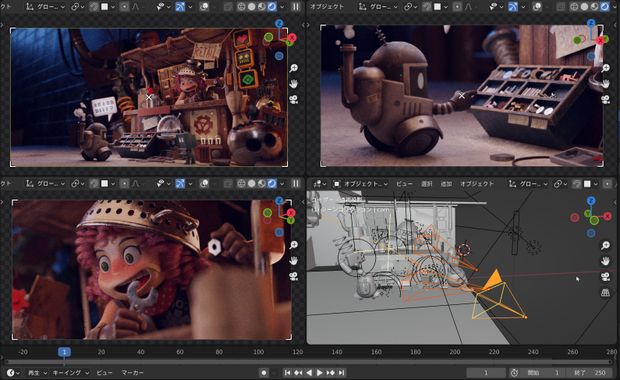Click end frame field showing 250
Image resolution: width=620 pixels, height=380 pixels.
tap(589, 372)
